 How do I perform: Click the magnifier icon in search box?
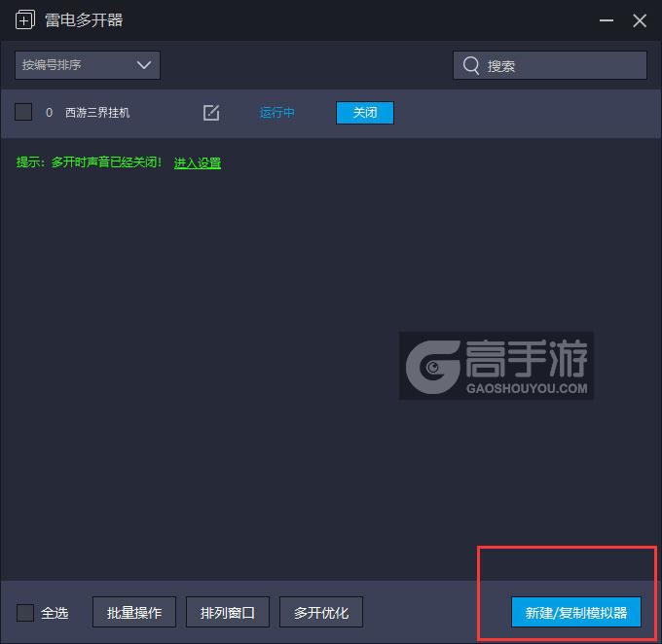pos(471,65)
